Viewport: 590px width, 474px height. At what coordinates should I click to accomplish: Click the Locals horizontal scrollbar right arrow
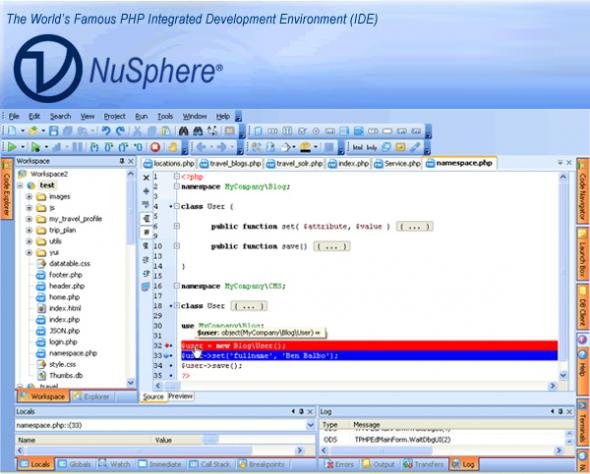pos(300,451)
